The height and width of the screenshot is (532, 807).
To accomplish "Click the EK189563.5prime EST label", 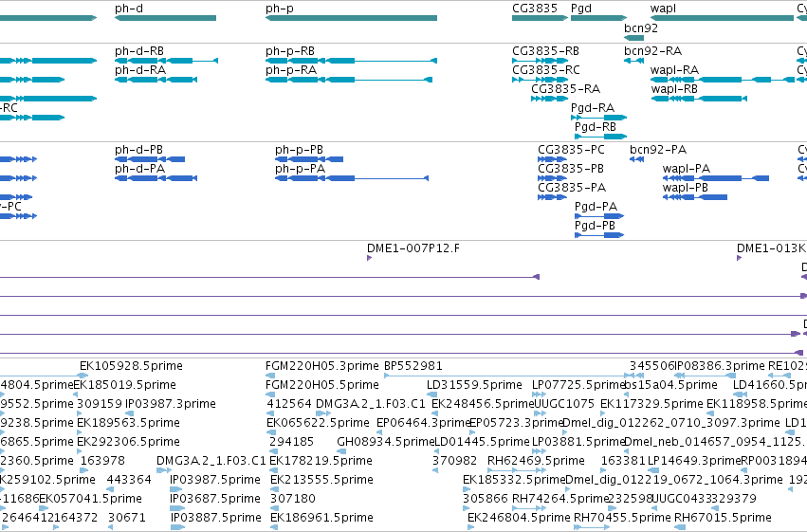I will tap(128, 423).
